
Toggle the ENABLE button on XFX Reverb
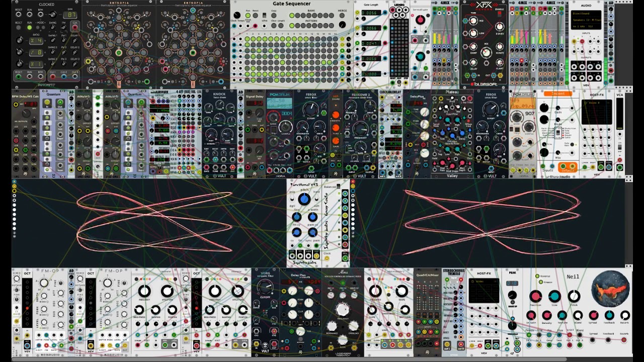click(500, 15)
